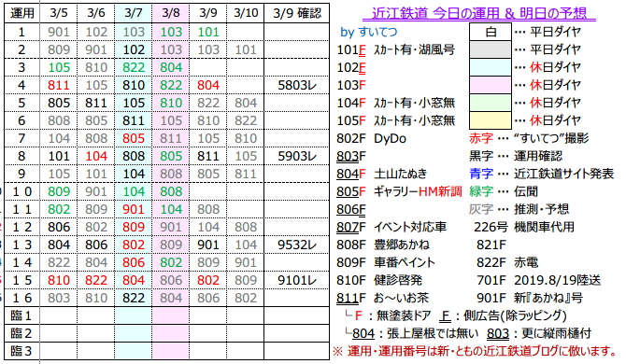626x364 pixels.
Task: Click legend entry 822F 赤電
Action: 507,263
